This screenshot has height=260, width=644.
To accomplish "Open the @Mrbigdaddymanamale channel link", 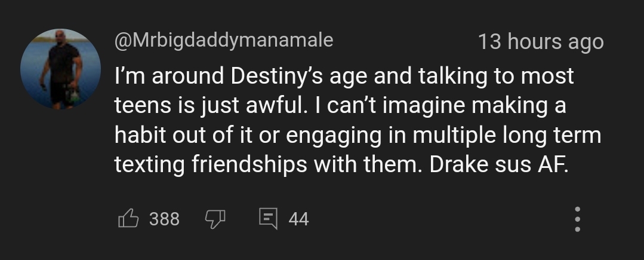I will (x=224, y=40).
